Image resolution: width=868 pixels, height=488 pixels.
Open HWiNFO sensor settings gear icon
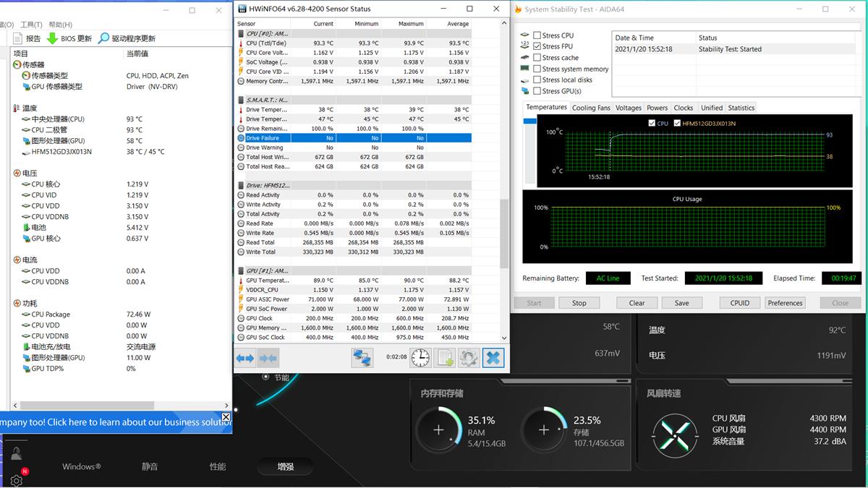click(x=469, y=357)
